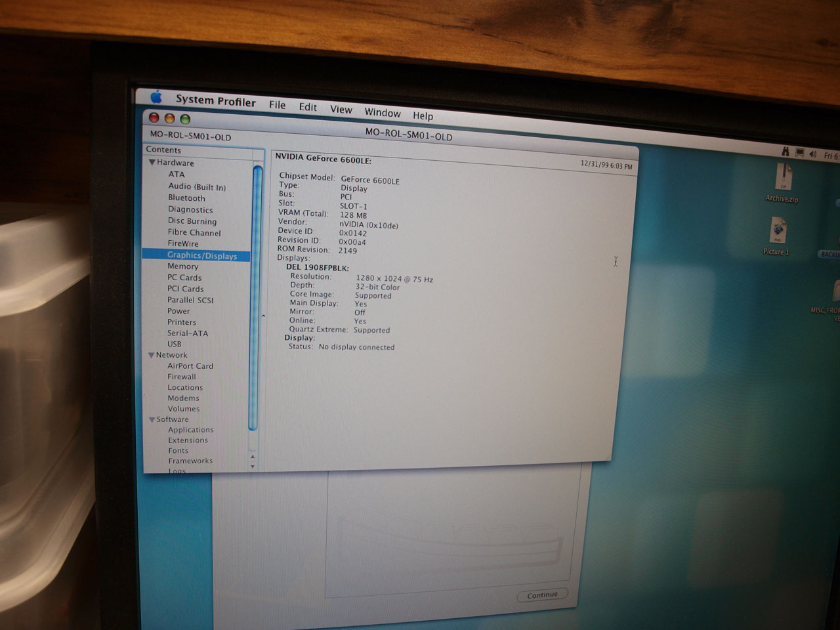Click the 12/31/99 6:03 PM timestamp
This screenshot has height=630, width=840.
click(607, 165)
